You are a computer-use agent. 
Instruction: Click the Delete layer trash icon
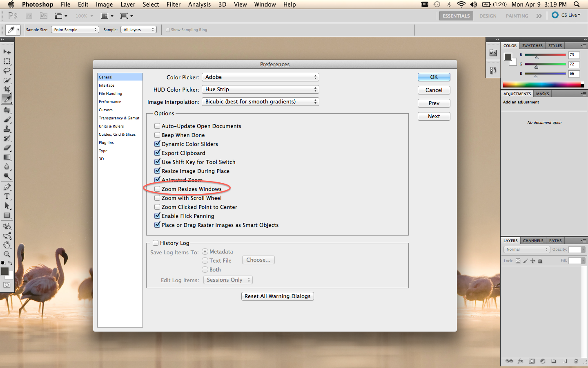click(x=576, y=361)
